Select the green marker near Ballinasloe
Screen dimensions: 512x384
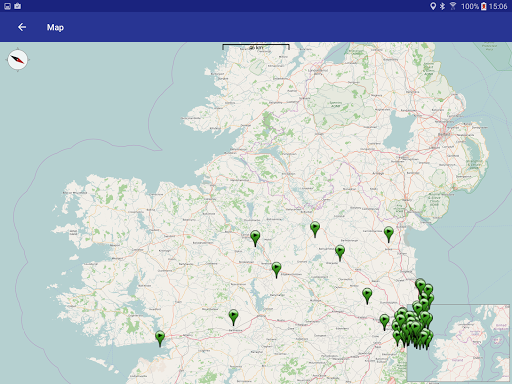click(233, 317)
